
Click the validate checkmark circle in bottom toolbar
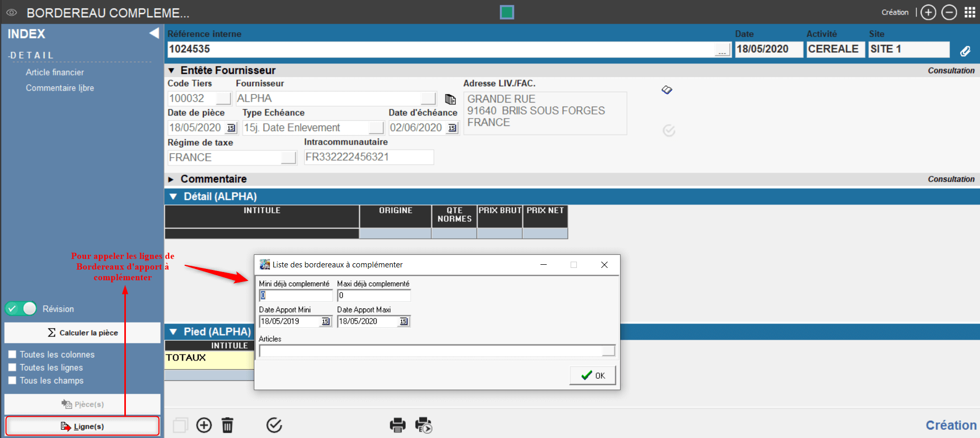(274, 425)
